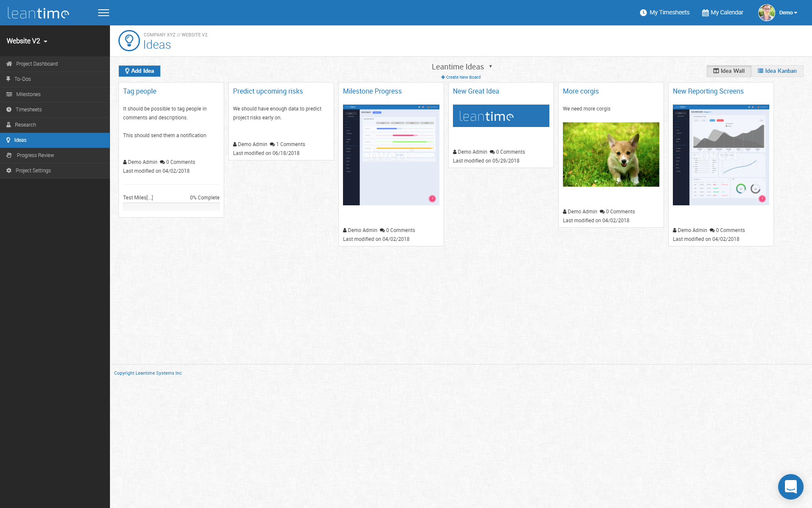
Task: Click flask icon next to Research
Action: pos(8,125)
